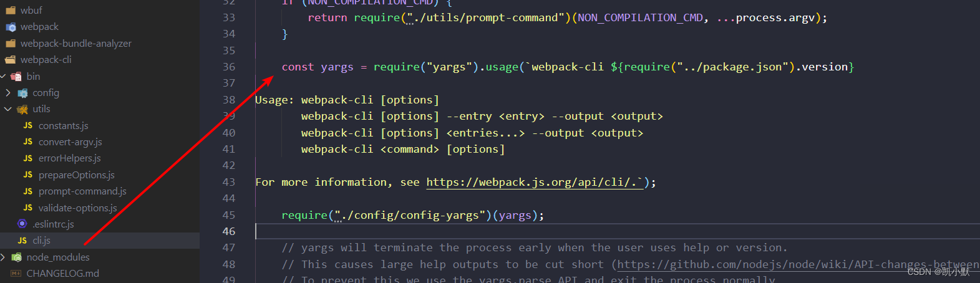The height and width of the screenshot is (283, 980).
Task: Open validate-options.js file
Action: tap(78, 208)
